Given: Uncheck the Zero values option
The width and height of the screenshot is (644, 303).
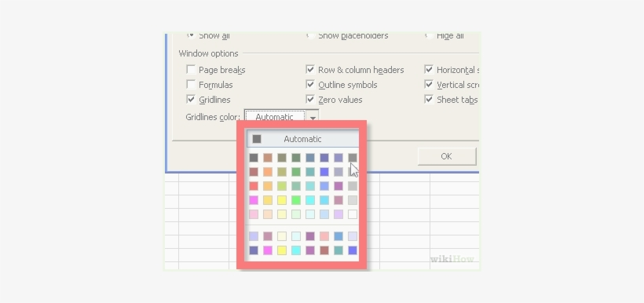Looking at the screenshot, I should pyautogui.click(x=310, y=99).
